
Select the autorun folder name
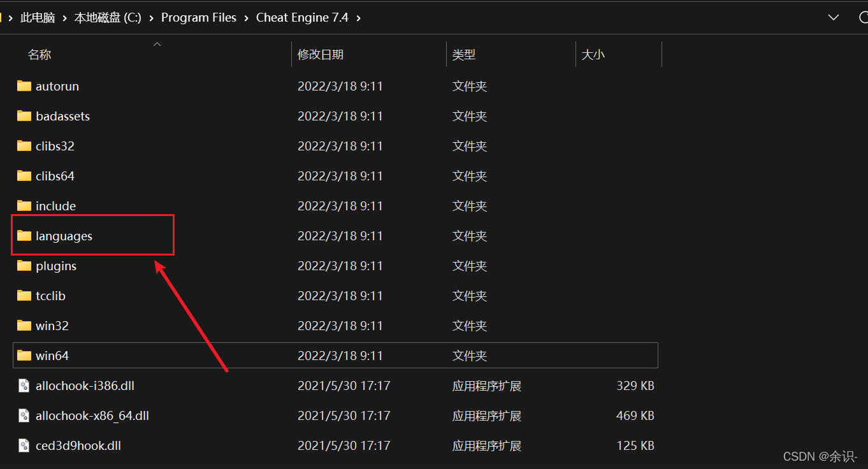coord(57,86)
